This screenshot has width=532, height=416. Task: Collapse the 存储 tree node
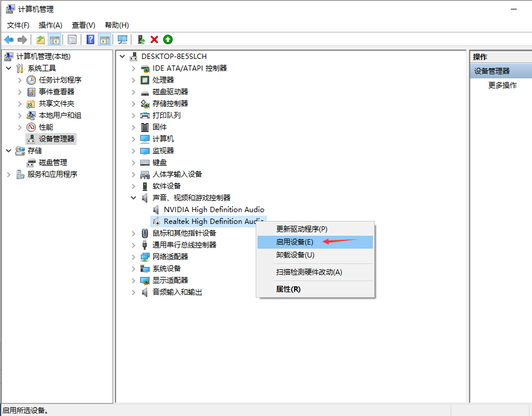pyautogui.click(x=8, y=150)
